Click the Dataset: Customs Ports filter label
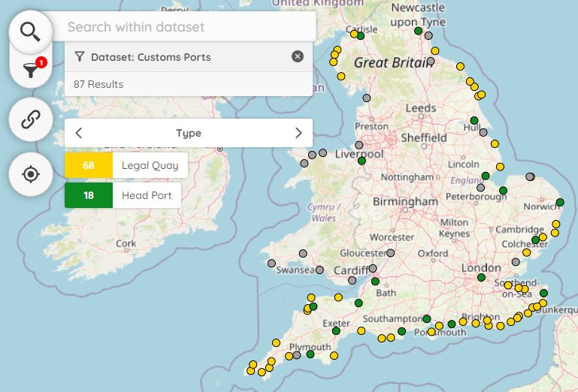Viewport: 578px width, 392px height. click(x=151, y=57)
